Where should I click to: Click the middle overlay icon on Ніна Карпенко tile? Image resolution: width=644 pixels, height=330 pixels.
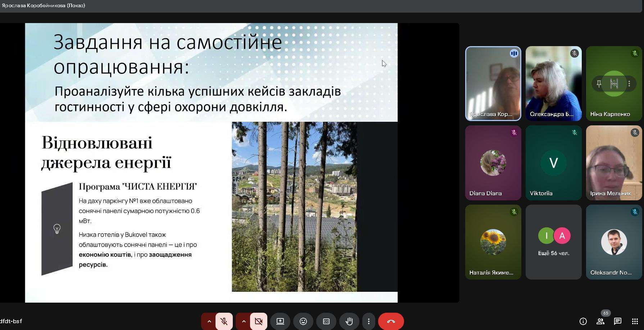(614, 84)
